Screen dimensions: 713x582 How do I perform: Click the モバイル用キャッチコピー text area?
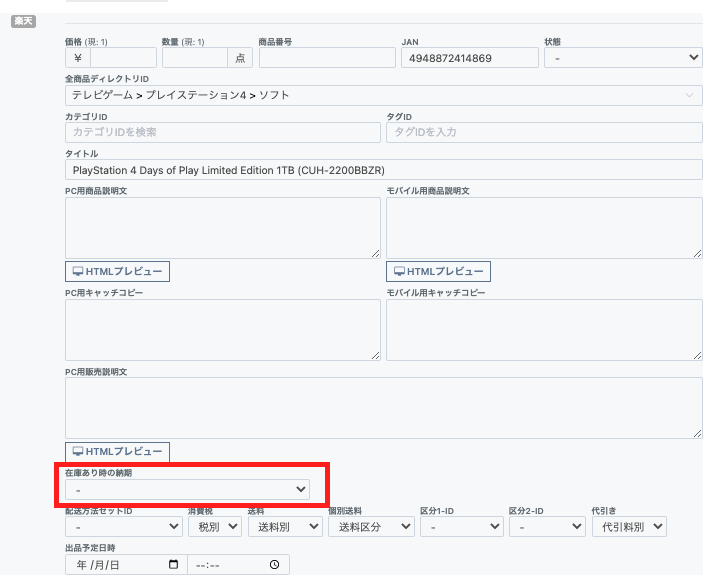(x=544, y=330)
